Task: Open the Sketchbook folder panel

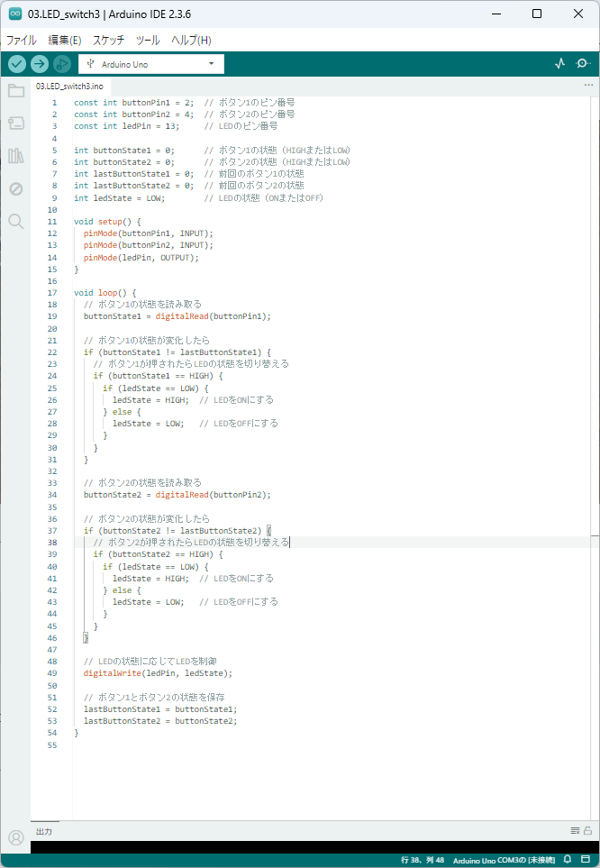Action: (16, 91)
